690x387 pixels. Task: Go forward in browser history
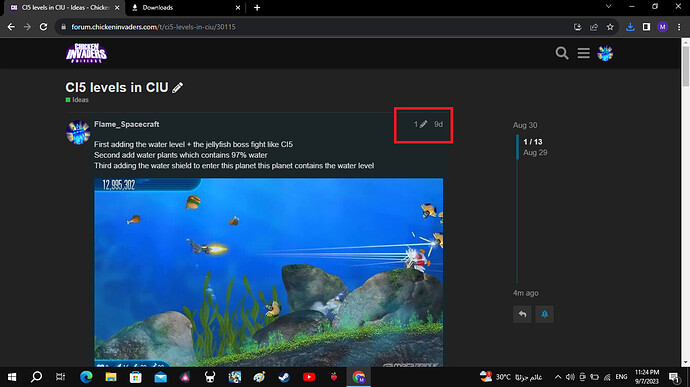[x=27, y=27]
